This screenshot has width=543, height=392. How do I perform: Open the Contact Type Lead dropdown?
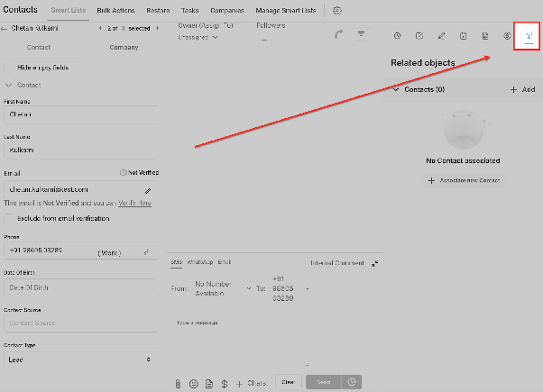(81, 360)
